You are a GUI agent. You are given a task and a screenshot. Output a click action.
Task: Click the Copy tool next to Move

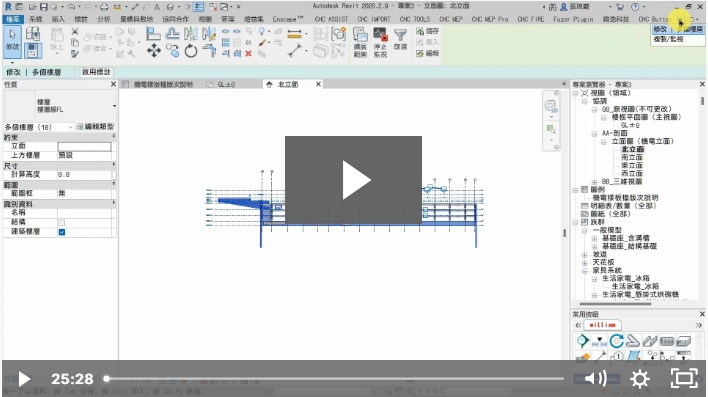coord(172,51)
